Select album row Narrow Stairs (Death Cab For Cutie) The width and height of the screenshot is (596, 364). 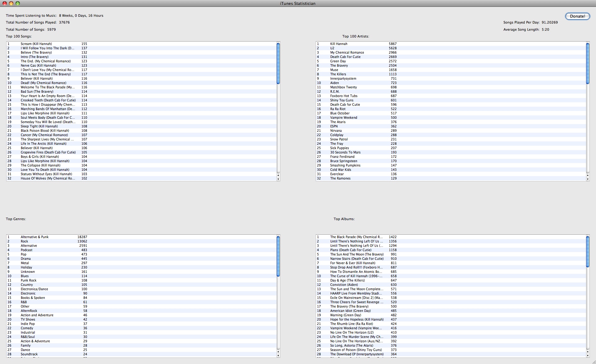(451, 259)
